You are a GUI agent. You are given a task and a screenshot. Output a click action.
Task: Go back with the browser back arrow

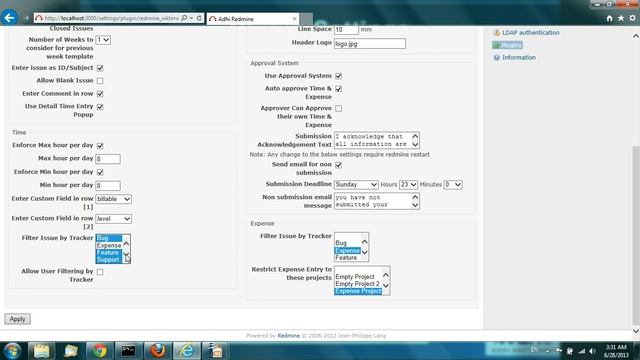click(9, 18)
